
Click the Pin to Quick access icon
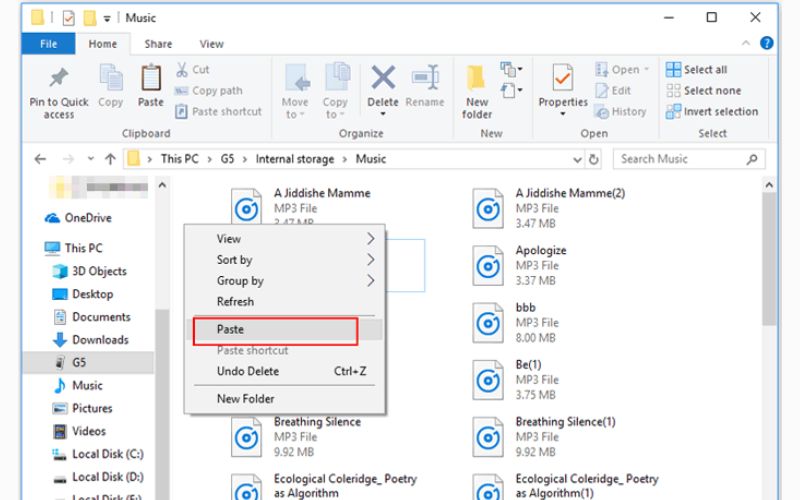click(x=58, y=80)
